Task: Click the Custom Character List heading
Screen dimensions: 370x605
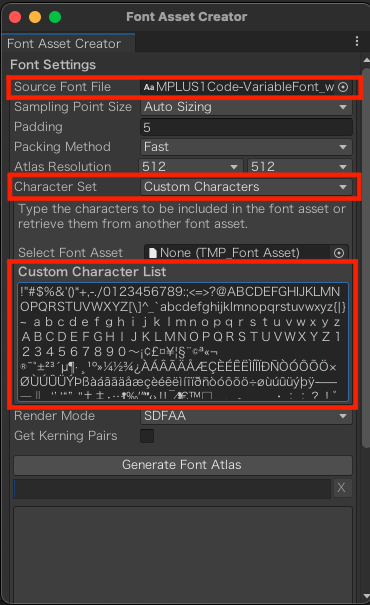Action: (92, 272)
